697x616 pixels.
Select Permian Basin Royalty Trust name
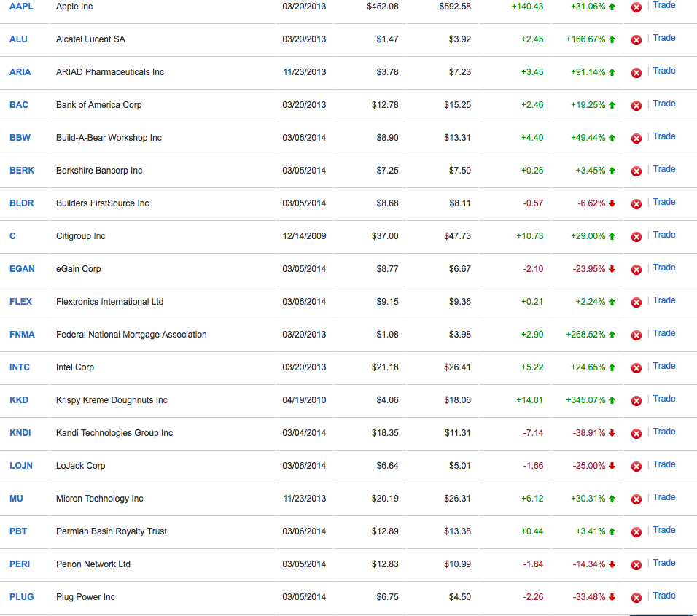point(111,531)
